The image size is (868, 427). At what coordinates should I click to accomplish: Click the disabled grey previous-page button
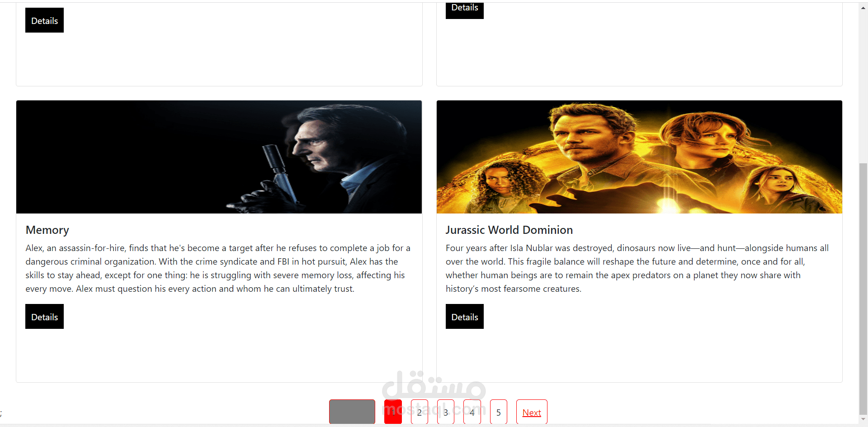pyautogui.click(x=352, y=412)
